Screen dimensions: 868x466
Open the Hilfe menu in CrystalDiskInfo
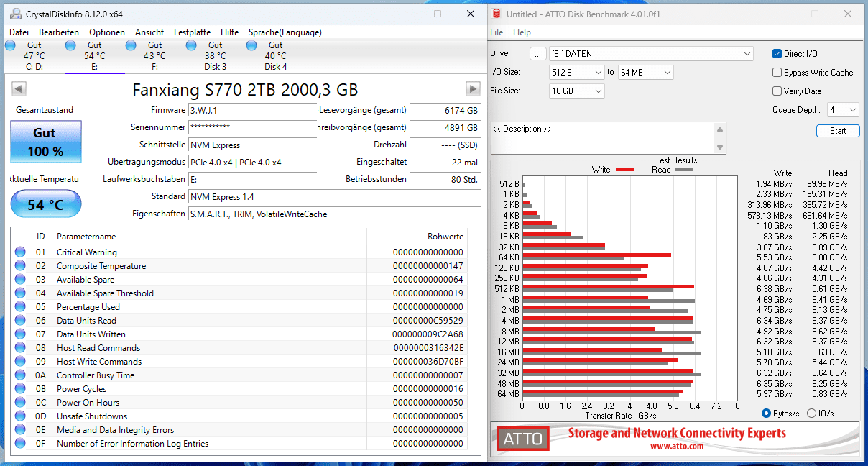coord(230,32)
